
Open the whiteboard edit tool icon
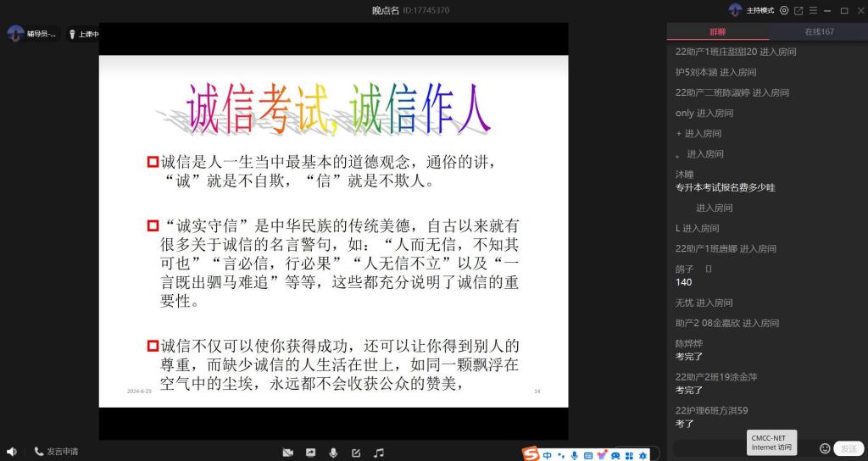pos(356,453)
